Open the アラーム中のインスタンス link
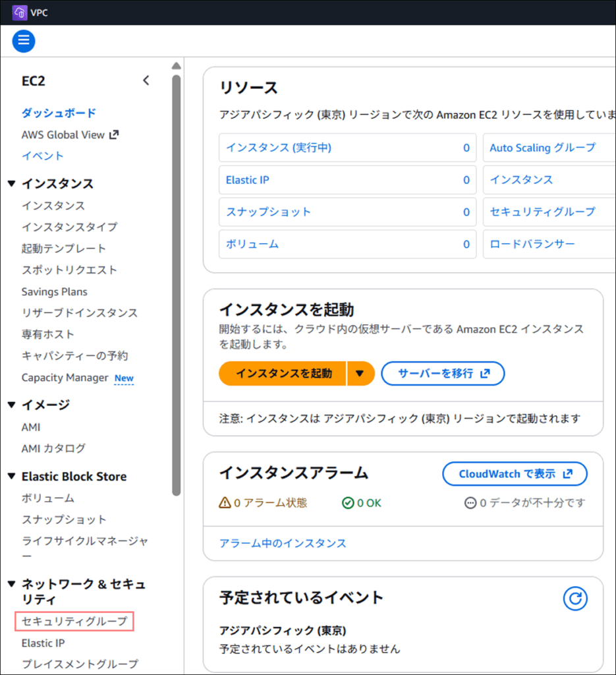Screen dimensions: 616x675 coord(283,543)
